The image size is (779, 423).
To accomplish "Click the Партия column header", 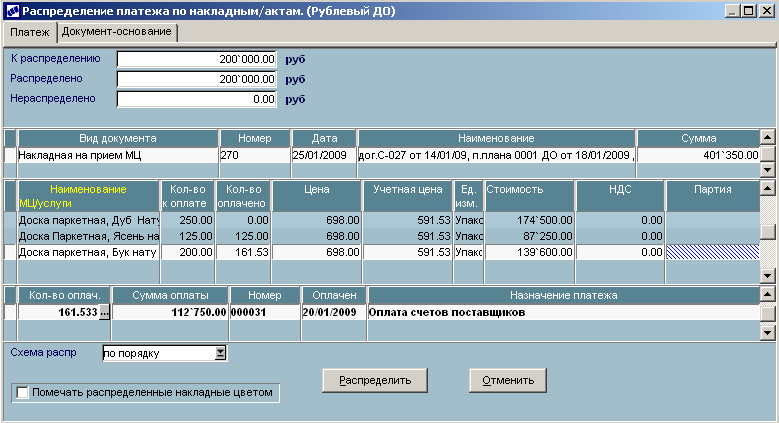I will point(712,196).
